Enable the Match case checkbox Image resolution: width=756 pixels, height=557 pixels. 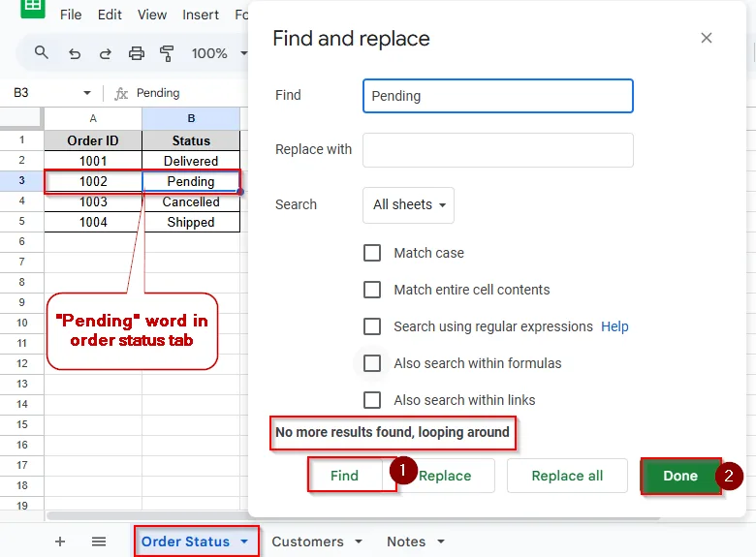click(x=372, y=253)
